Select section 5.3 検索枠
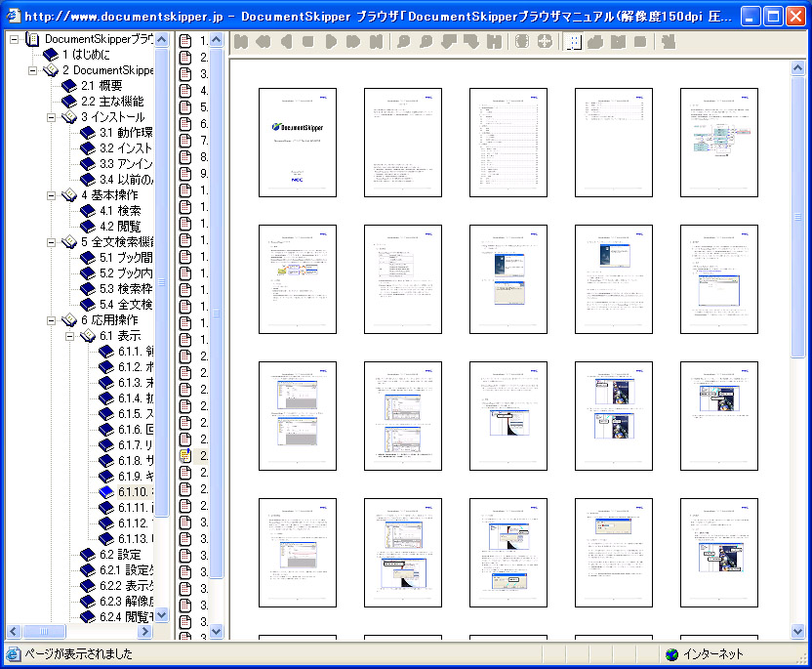The width and height of the screenshot is (812, 669). pyautogui.click(x=126, y=289)
